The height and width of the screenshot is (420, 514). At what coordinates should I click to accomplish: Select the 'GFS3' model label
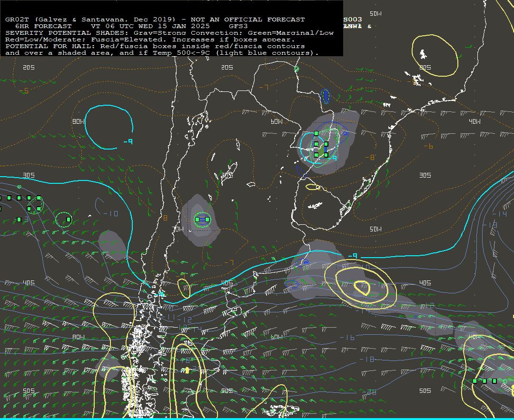coord(238,26)
